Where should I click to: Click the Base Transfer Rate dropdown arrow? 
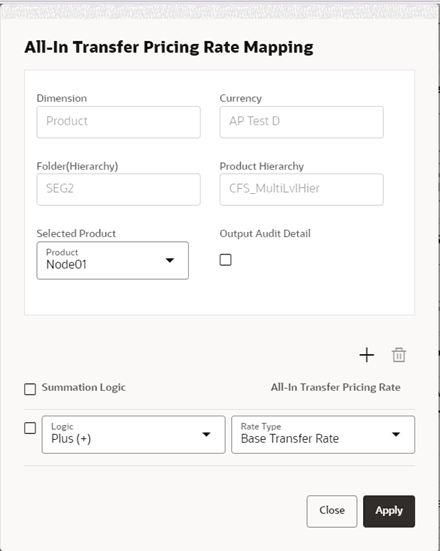pos(396,435)
